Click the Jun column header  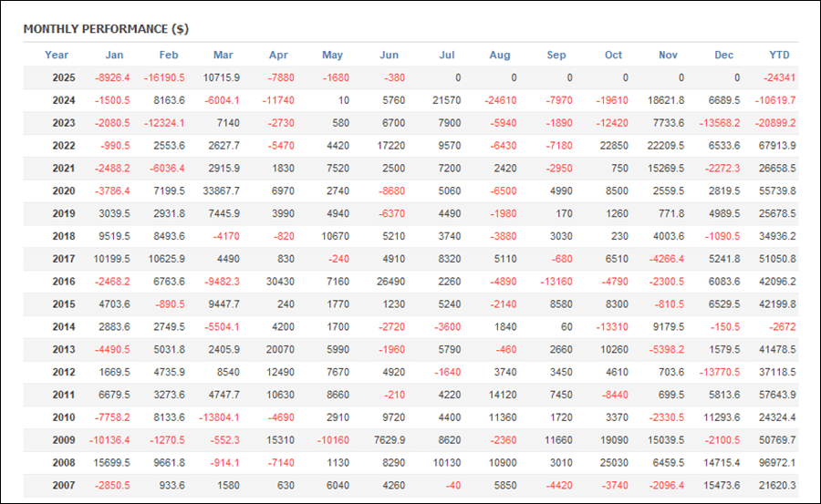pos(389,55)
